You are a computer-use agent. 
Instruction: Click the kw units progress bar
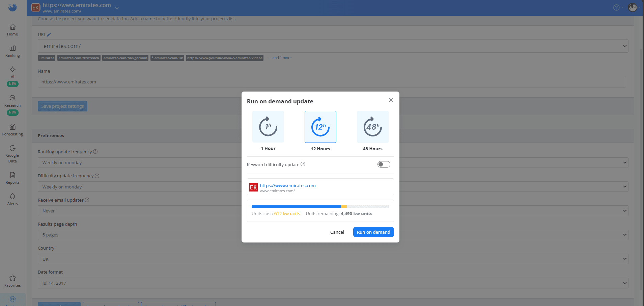click(320, 206)
